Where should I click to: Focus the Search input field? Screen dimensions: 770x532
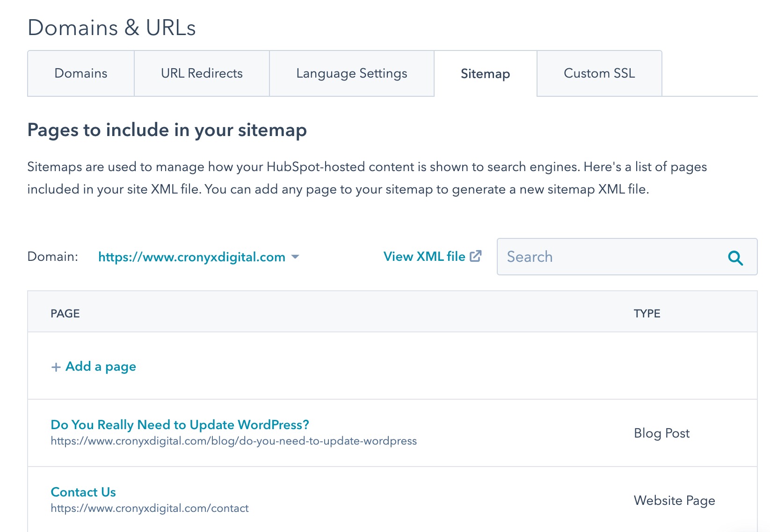pyautogui.click(x=613, y=257)
